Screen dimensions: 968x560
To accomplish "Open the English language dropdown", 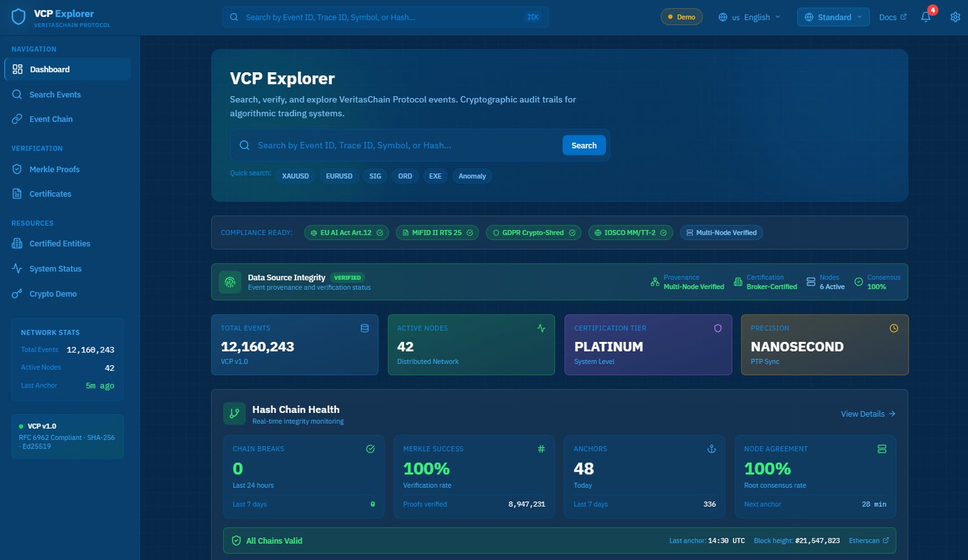I will click(x=749, y=17).
